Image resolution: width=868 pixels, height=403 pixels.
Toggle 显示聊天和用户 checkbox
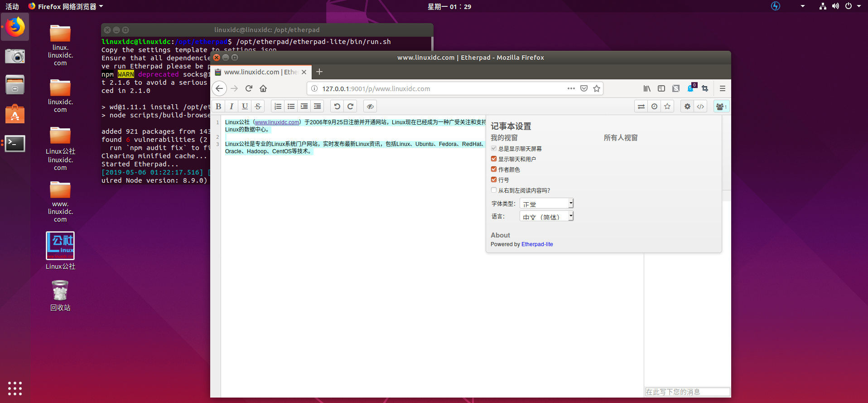pyautogui.click(x=494, y=159)
